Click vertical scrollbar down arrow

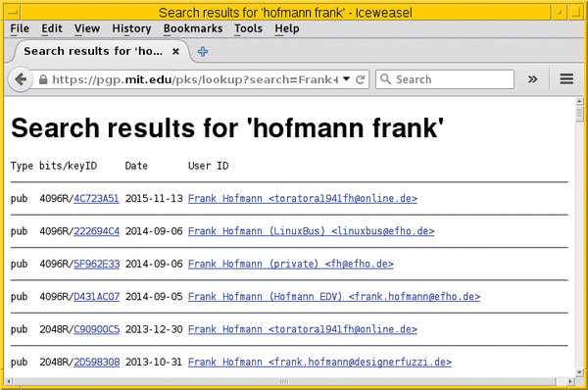579,372
